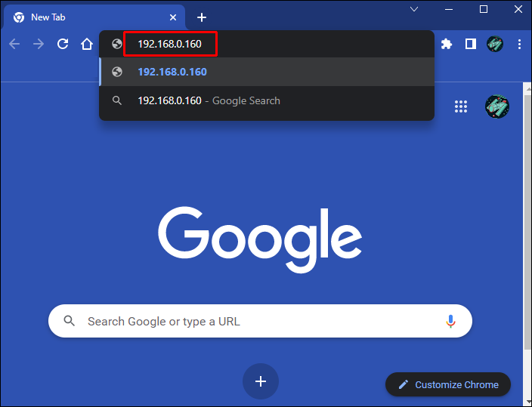
Task: Open a new tab with plus icon
Action: [202, 17]
